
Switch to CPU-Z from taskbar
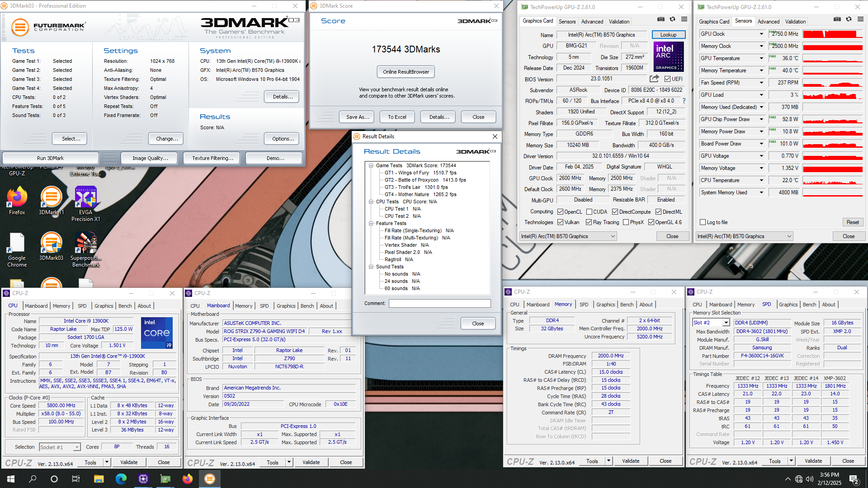click(x=143, y=479)
